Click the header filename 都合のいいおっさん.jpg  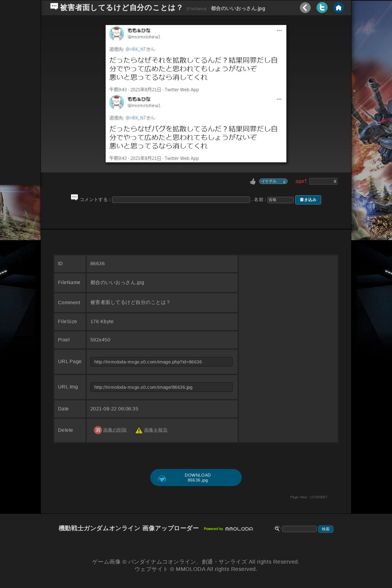coord(238,9)
